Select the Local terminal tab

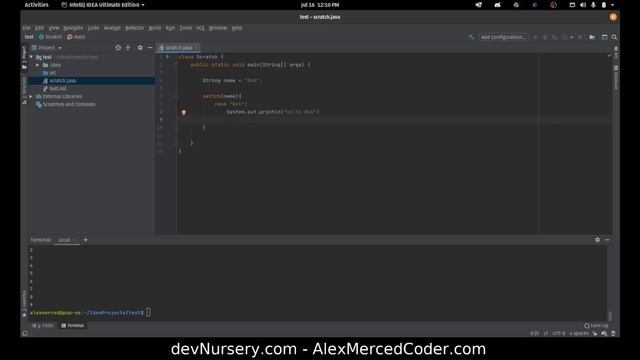(64, 240)
